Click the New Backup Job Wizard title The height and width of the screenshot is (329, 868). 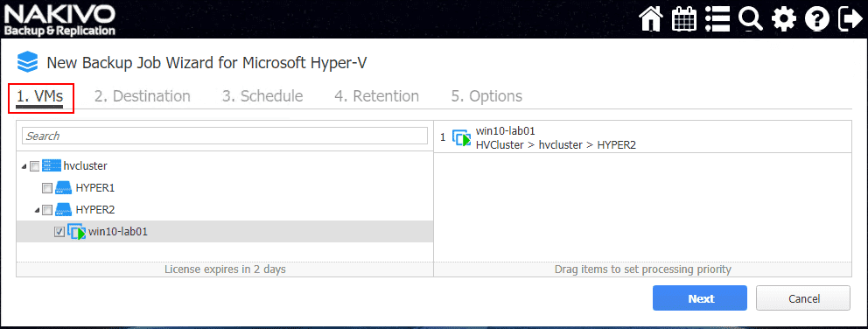point(206,63)
